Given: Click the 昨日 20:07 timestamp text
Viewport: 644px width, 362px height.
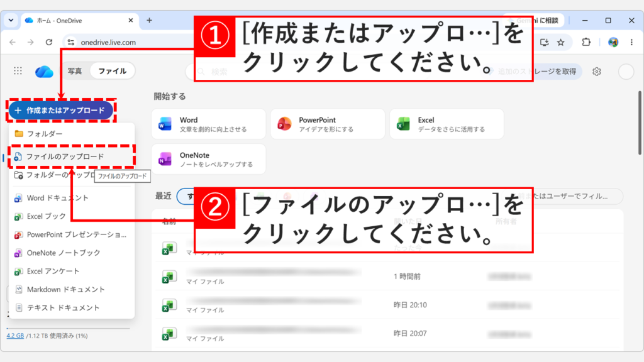Looking at the screenshot, I should pos(410,333).
